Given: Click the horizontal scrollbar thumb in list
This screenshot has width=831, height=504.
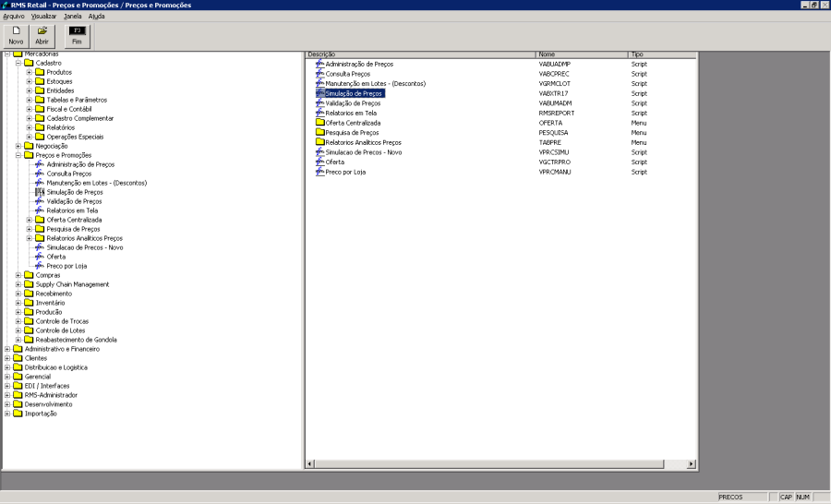Looking at the screenshot, I should click(489, 463).
